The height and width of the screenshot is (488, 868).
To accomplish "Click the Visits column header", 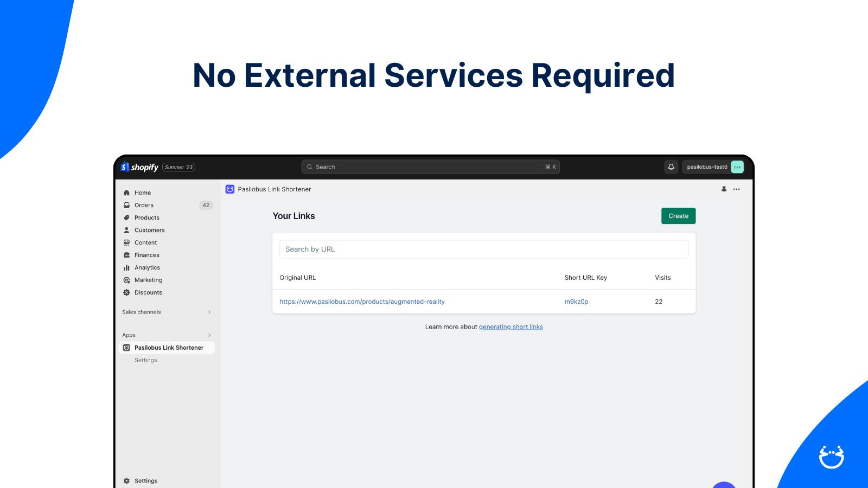I will pyautogui.click(x=662, y=278).
